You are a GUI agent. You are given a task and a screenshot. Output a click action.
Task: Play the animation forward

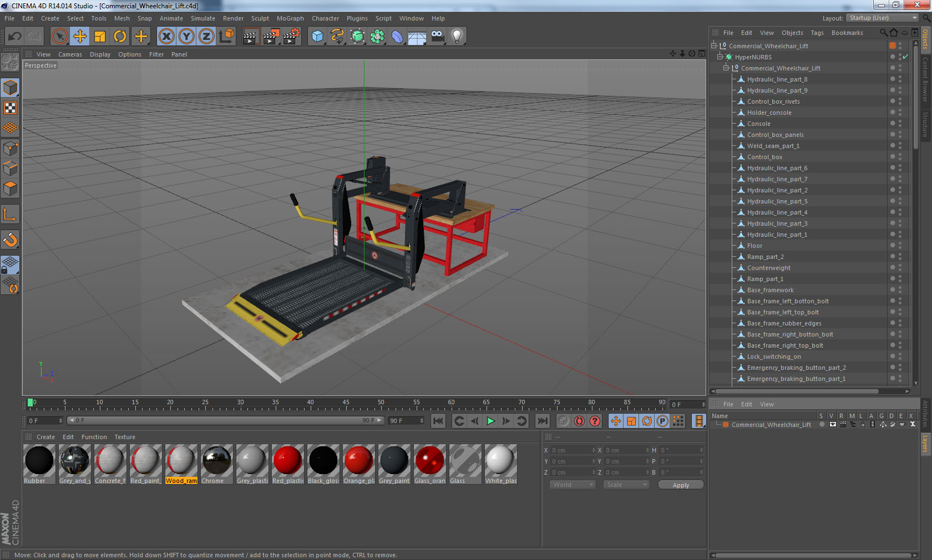[x=490, y=421]
